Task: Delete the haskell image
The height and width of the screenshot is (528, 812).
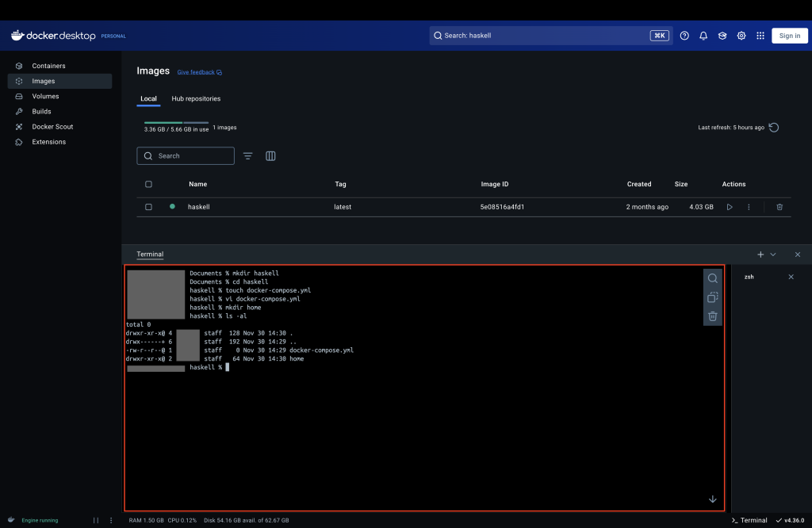Action: pos(779,207)
